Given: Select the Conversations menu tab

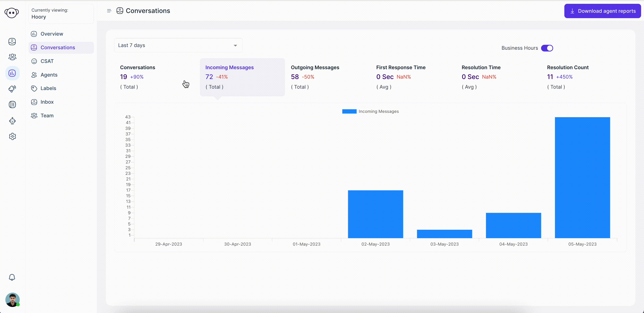Looking at the screenshot, I should coord(58,47).
